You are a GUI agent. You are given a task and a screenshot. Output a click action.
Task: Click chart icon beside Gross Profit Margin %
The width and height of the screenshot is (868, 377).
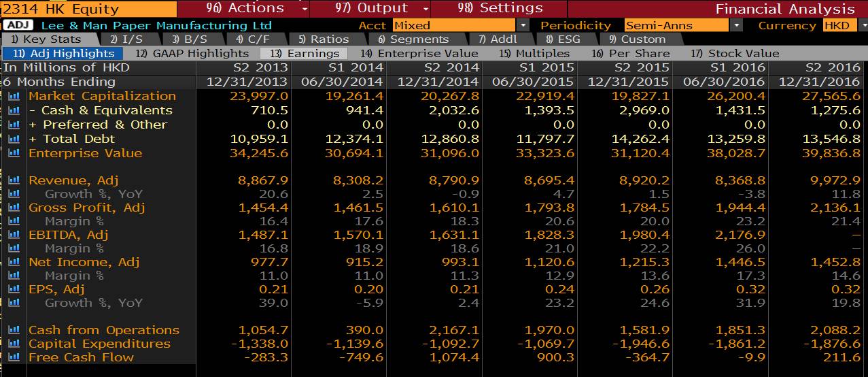click(14, 221)
